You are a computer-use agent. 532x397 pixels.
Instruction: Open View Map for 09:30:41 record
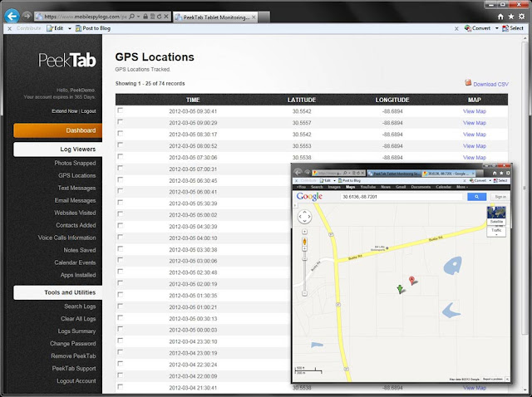coord(475,111)
